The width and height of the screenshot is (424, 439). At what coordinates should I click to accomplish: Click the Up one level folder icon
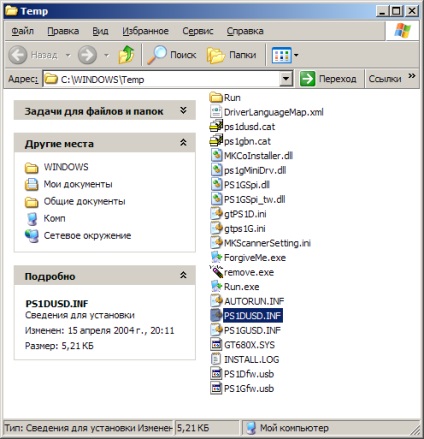pyautogui.click(x=126, y=55)
